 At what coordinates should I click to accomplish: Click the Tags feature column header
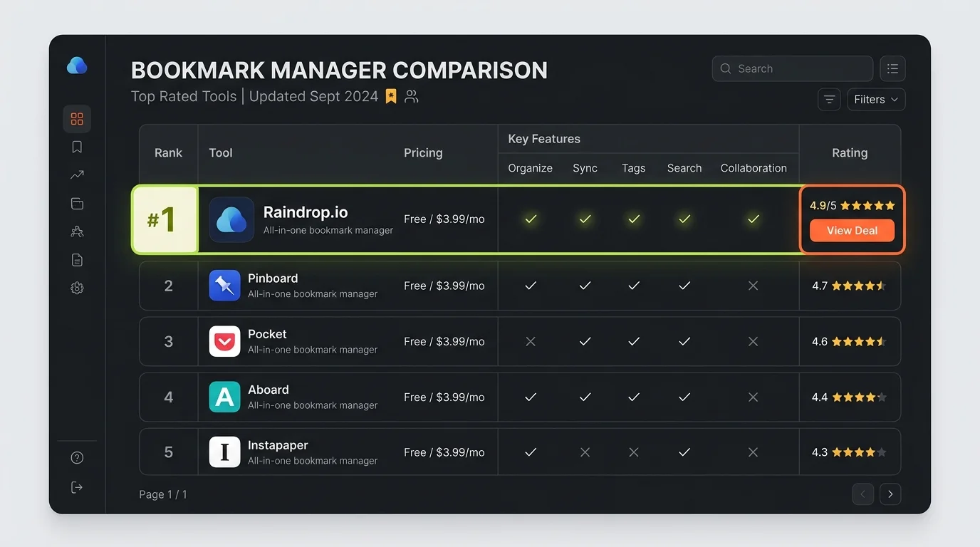pyautogui.click(x=633, y=168)
